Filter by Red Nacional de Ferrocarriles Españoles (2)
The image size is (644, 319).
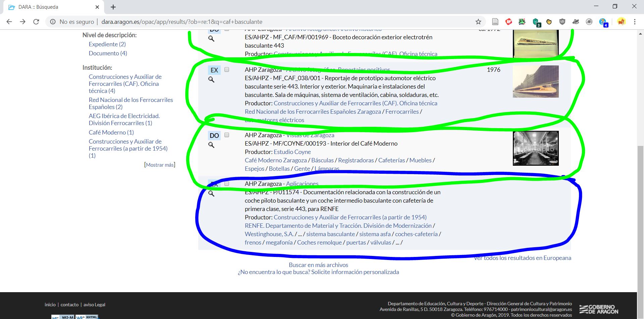pos(131,103)
